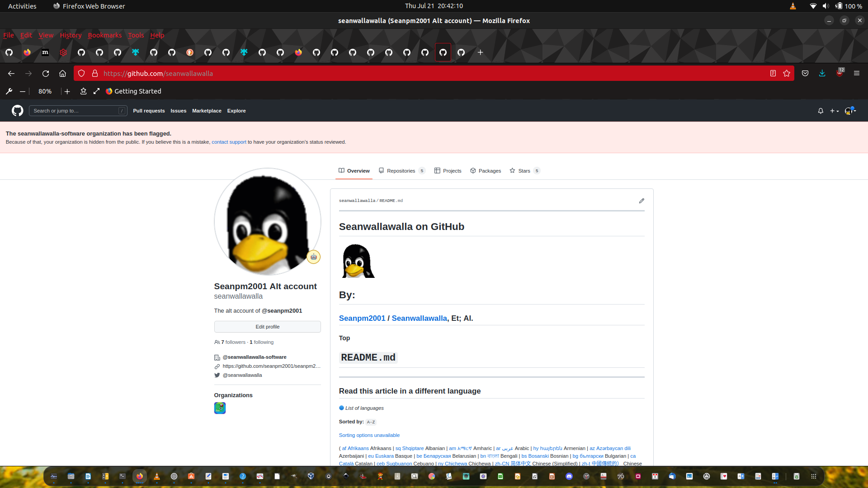Click Pull requests in GitHub header
The image size is (868, 488).
pos(149,111)
